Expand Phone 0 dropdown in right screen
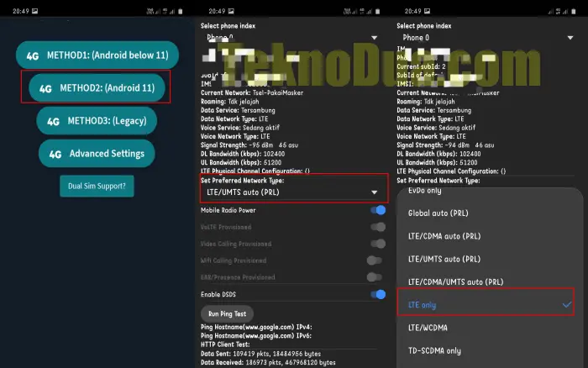Screen dimensions: 588x368 click(x=570, y=38)
